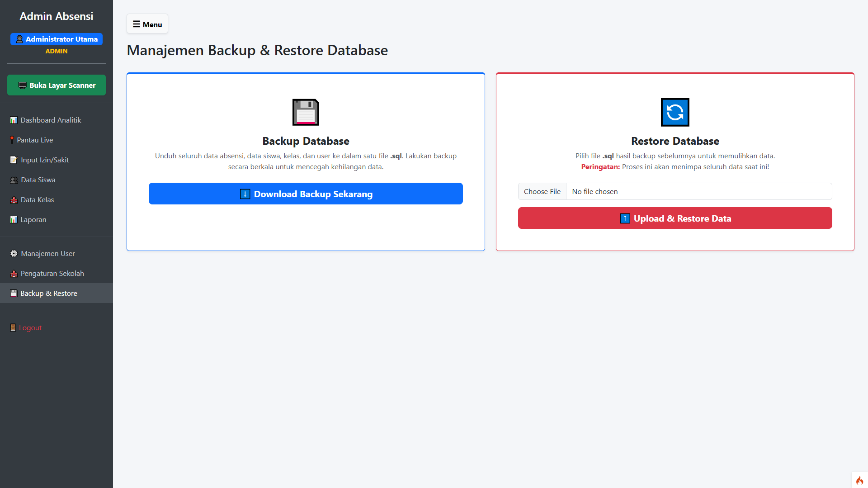
Task: Click the Logout door icon
Action: [13, 328]
